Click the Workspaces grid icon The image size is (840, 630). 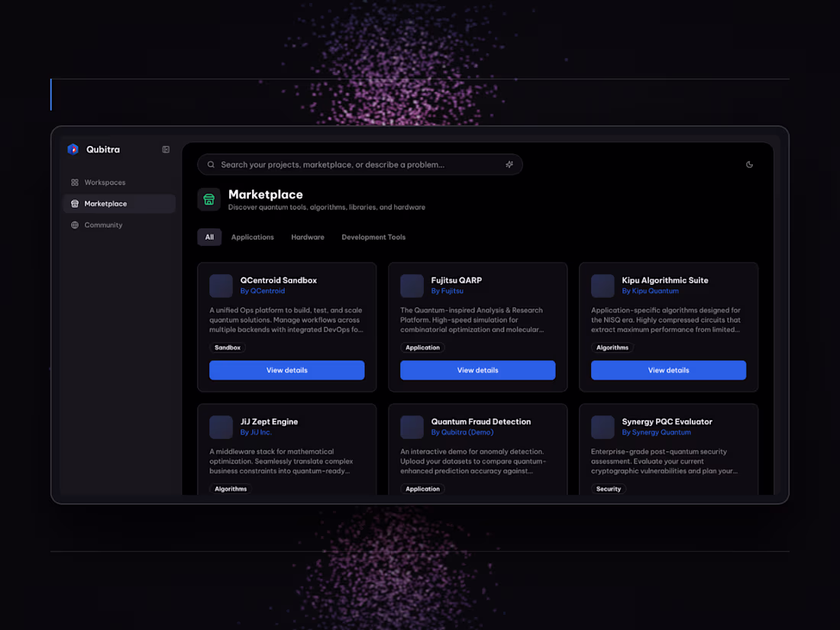pyautogui.click(x=75, y=183)
